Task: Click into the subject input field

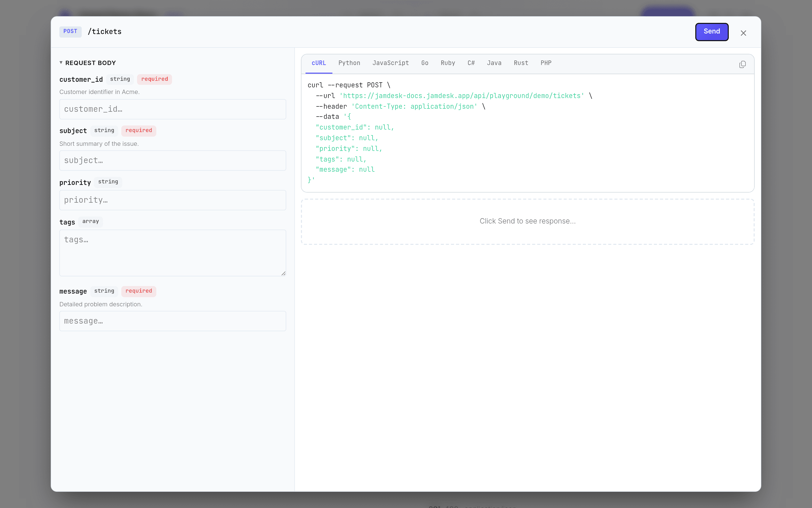Action: tap(173, 161)
